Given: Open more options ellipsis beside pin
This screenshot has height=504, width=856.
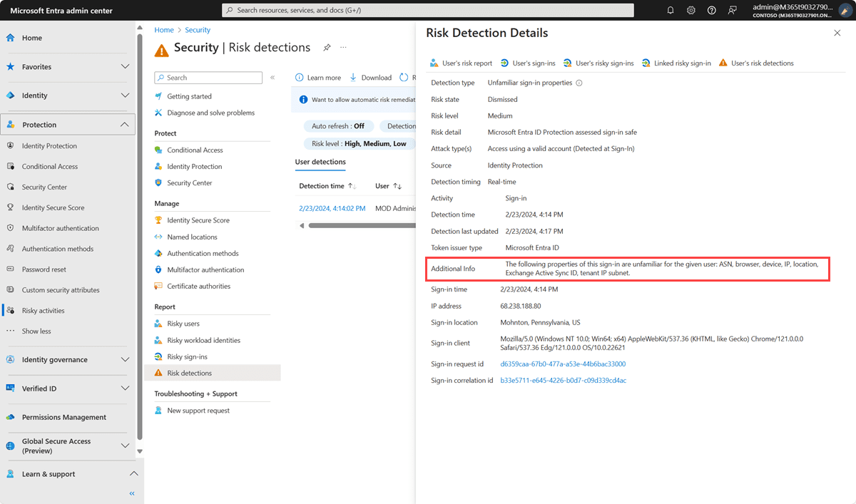Looking at the screenshot, I should [343, 48].
